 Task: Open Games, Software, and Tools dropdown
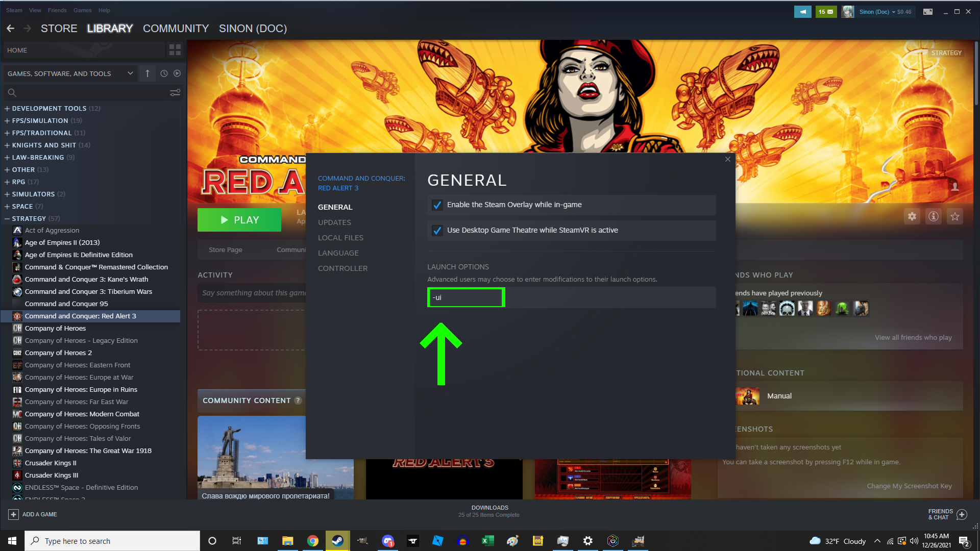pyautogui.click(x=70, y=73)
